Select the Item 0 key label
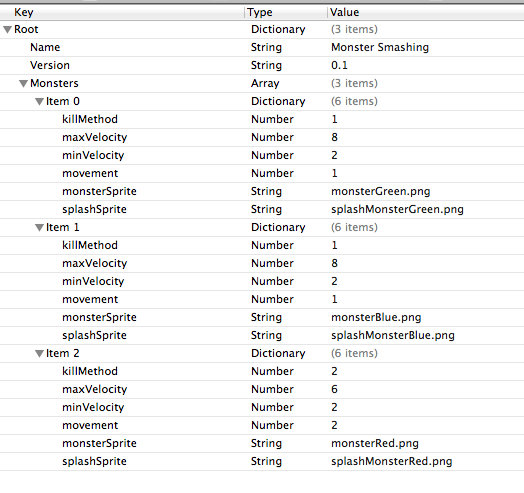The image size is (524, 493). pos(63,101)
